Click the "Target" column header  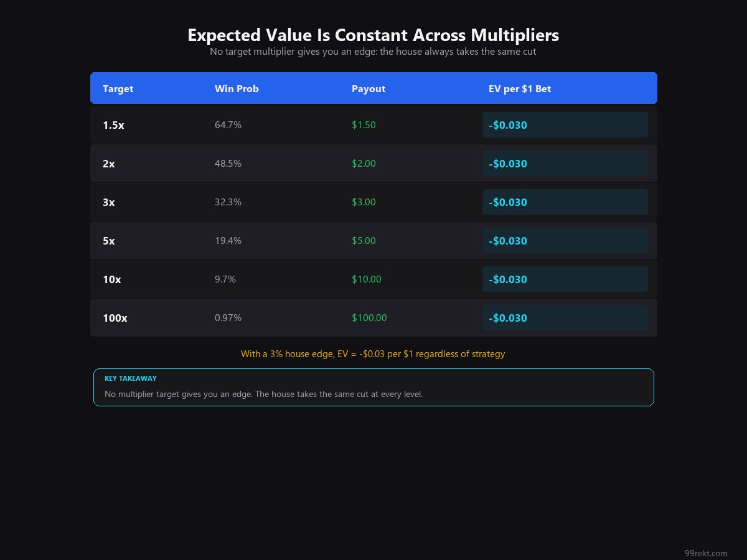pyautogui.click(x=118, y=89)
